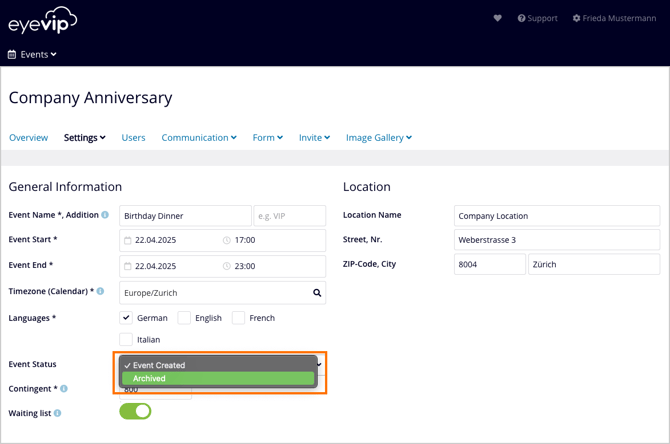Expand the Communication dropdown menu
The width and height of the screenshot is (670, 444).
199,138
